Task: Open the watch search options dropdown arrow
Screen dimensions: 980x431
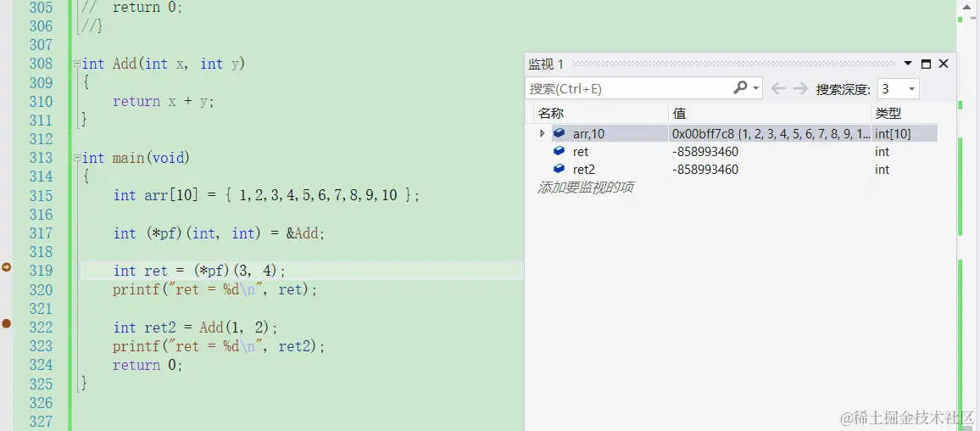Action: click(x=756, y=88)
